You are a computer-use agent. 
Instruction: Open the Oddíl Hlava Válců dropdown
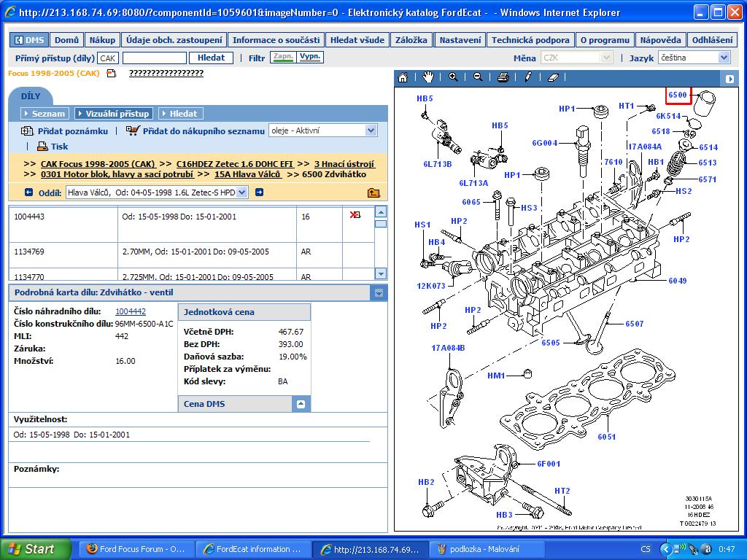(x=156, y=192)
